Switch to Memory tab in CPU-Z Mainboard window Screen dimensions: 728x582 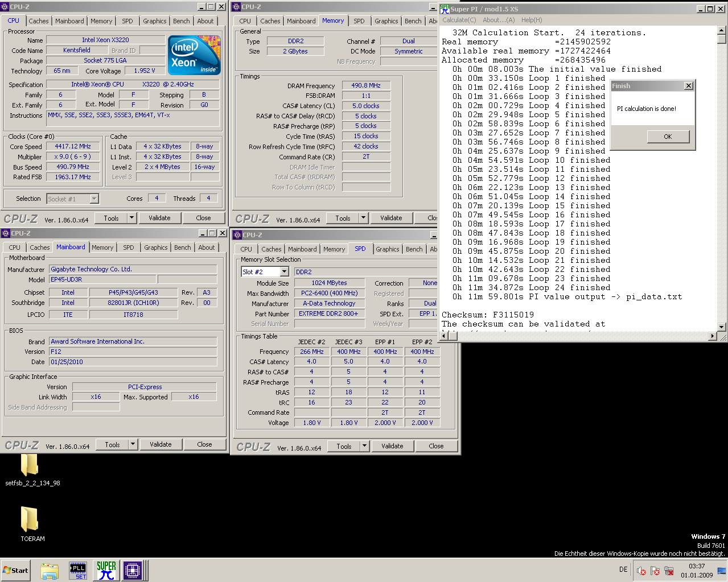102,247
